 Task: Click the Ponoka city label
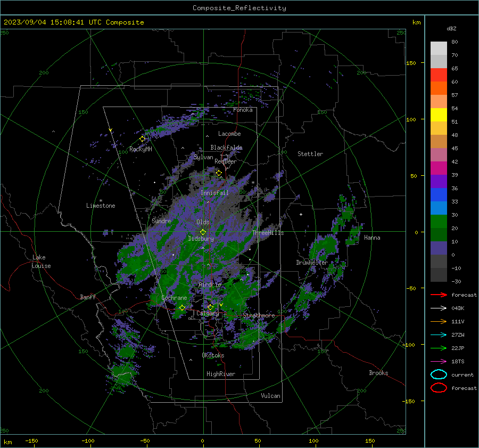243,110
